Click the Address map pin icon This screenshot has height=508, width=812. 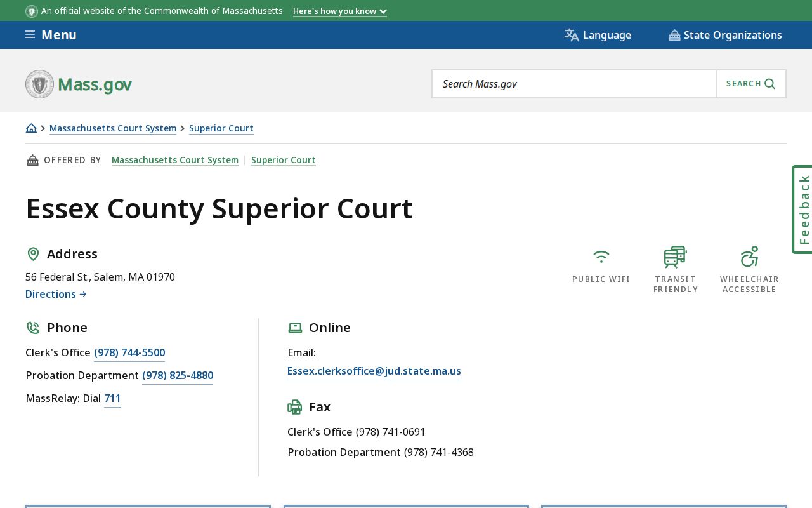tap(33, 254)
